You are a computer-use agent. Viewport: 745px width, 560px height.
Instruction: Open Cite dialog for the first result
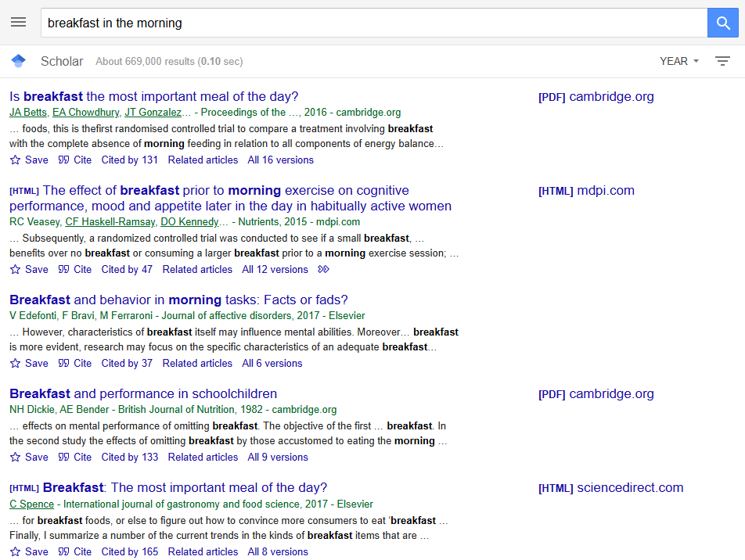point(81,160)
